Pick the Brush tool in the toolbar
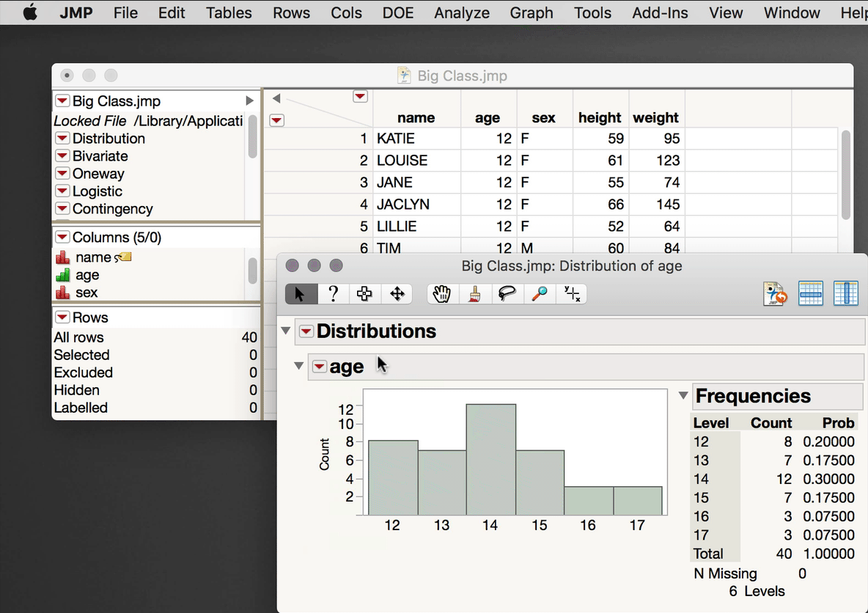868x613 pixels. (474, 293)
